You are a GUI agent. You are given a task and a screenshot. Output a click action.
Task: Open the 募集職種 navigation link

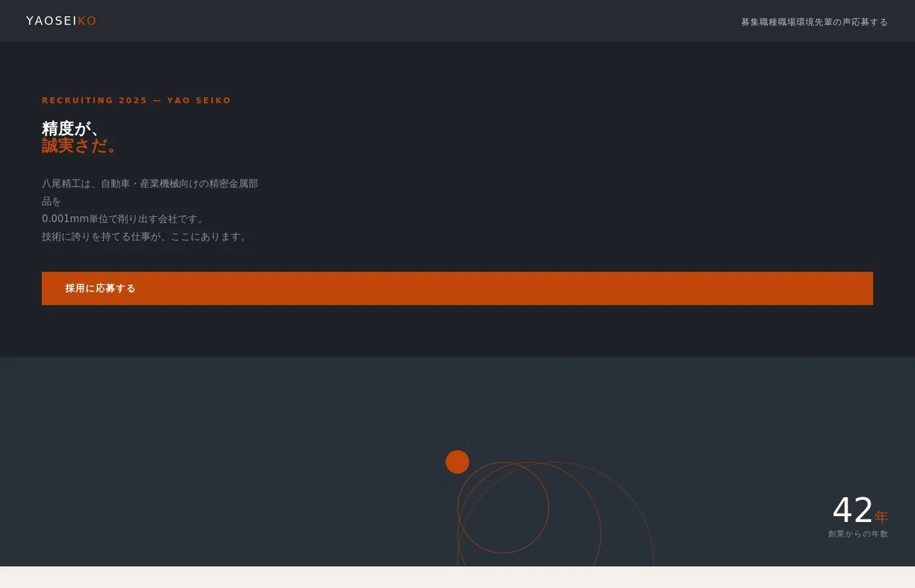pos(759,22)
